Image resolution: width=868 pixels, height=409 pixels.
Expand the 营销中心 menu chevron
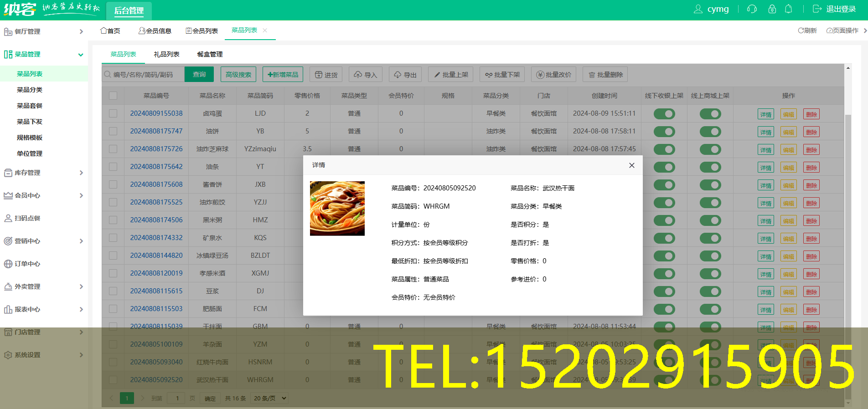click(81, 241)
